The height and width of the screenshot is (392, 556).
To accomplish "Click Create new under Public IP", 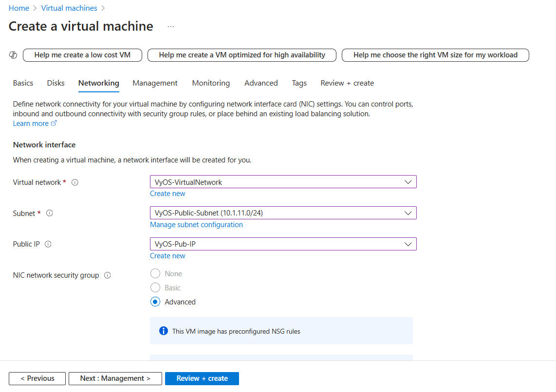I will click(167, 255).
